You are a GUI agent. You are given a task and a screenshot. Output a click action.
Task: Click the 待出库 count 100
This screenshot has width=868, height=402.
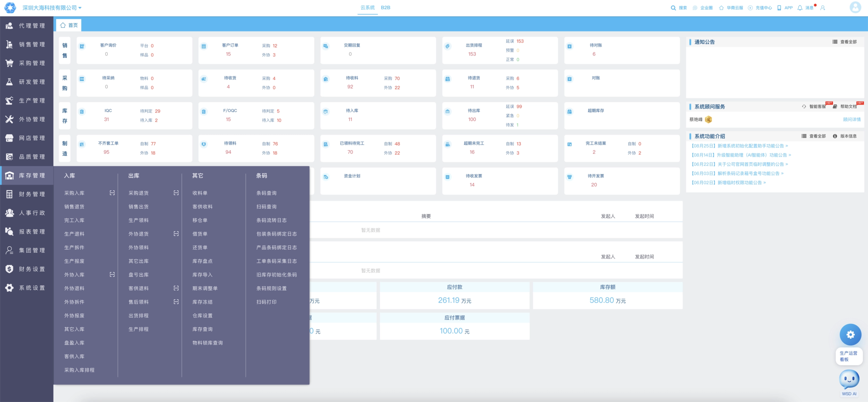[x=472, y=119]
